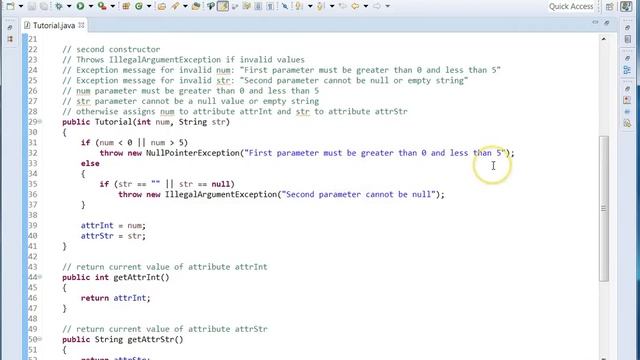Open the Outline view icon
The image size is (640, 360).
pyautogui.click(x=628, y=70)
